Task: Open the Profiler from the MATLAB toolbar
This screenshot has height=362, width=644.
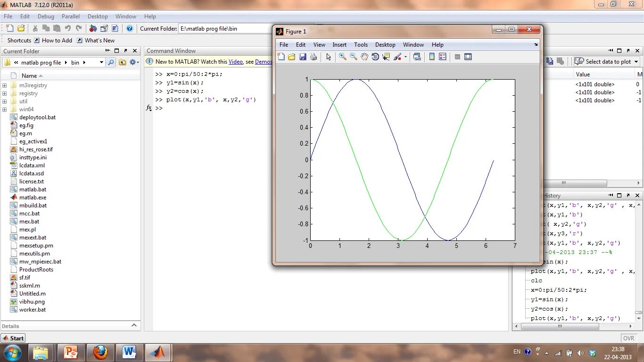Action: point(115,28)
